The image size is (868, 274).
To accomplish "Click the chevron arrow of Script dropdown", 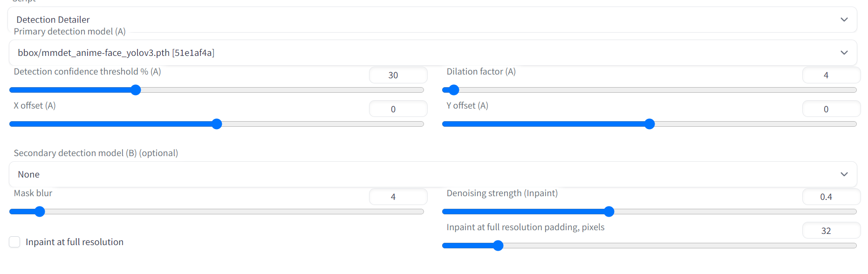I will (844, 20).
